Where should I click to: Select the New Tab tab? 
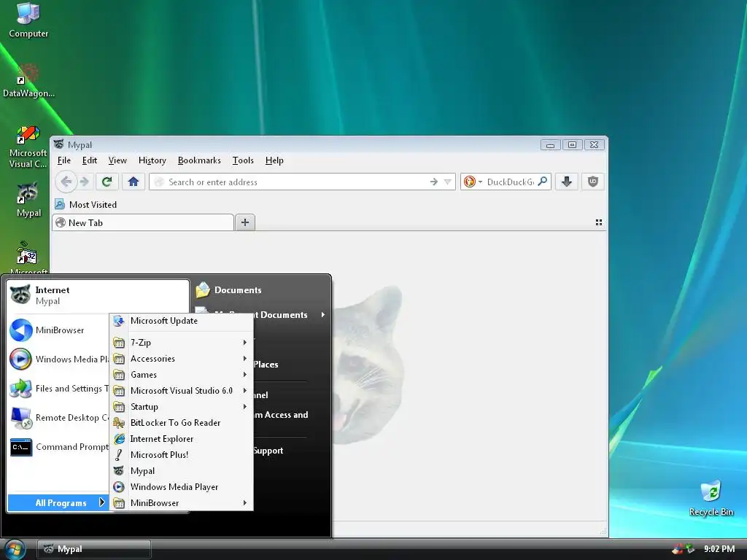(143, 222)
